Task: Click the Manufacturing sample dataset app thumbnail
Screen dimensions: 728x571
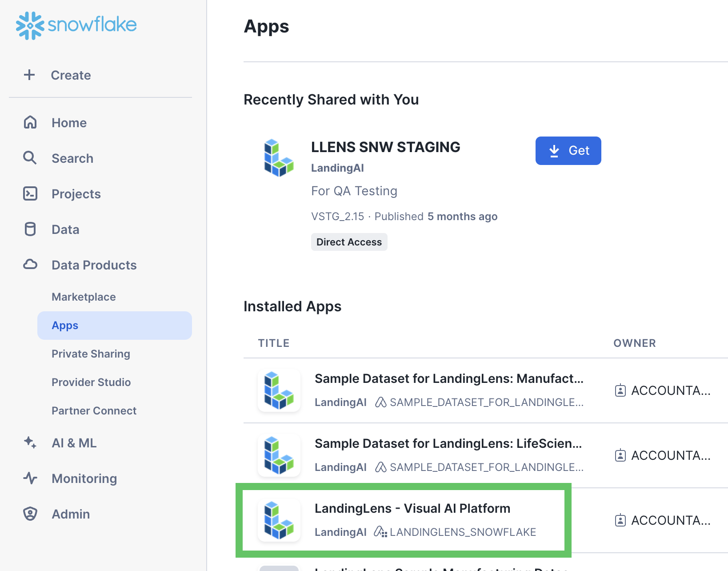Action: (279, 390)
